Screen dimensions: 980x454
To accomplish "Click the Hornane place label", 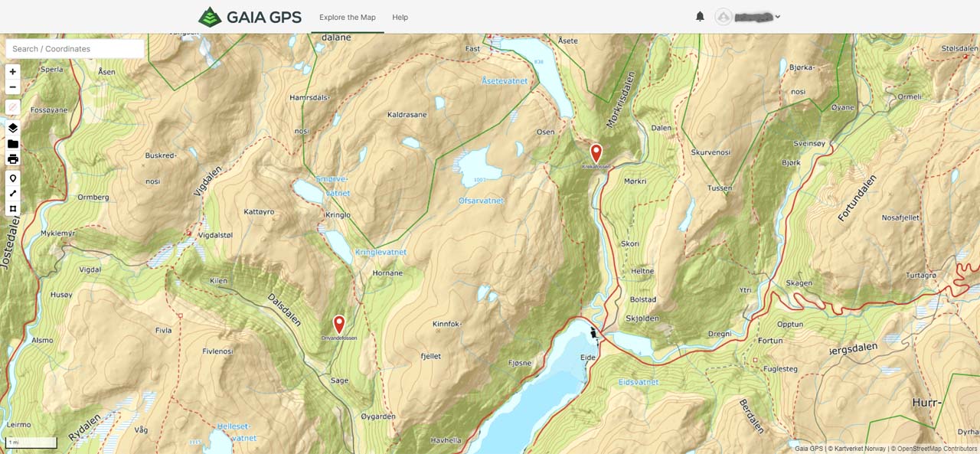I will pos(387,273).
